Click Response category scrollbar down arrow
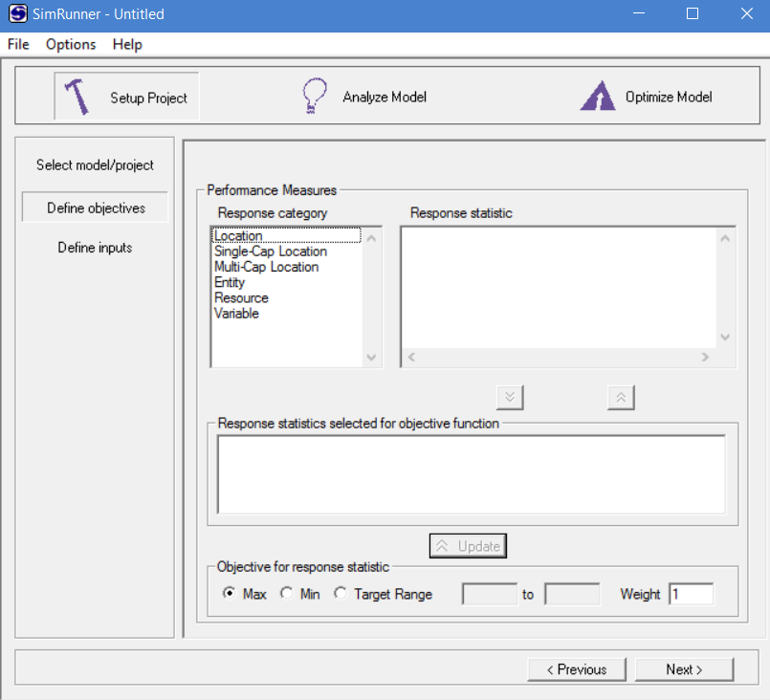Screen dimensions: 770x700 pyautogui.click(x=372, y=357)
